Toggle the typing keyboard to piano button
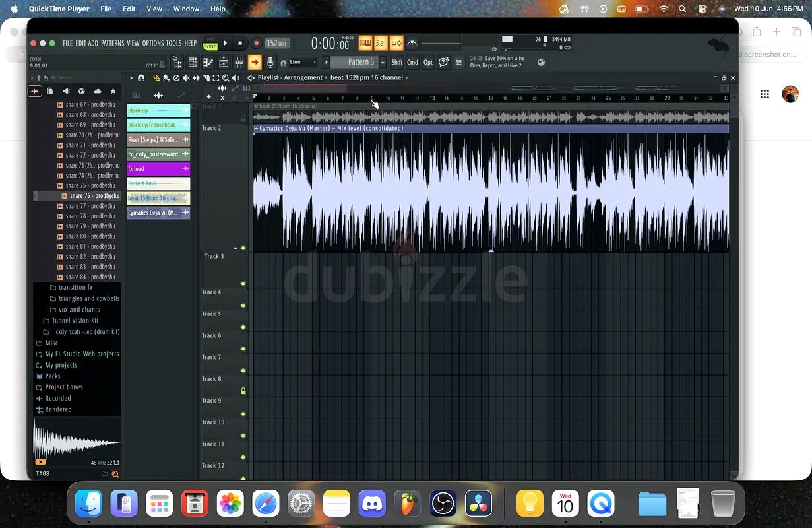Image resolution: width=812 pixels, height=528 pixels. (365, 44)
